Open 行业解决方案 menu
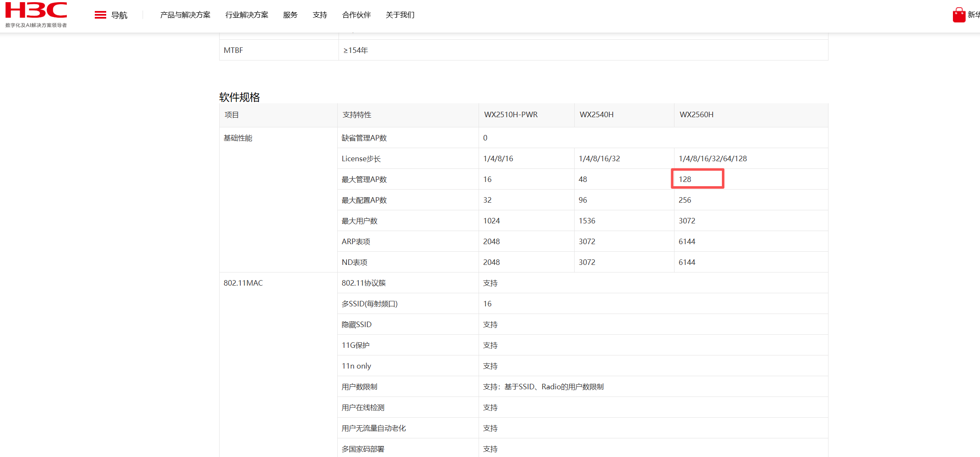 247,15
